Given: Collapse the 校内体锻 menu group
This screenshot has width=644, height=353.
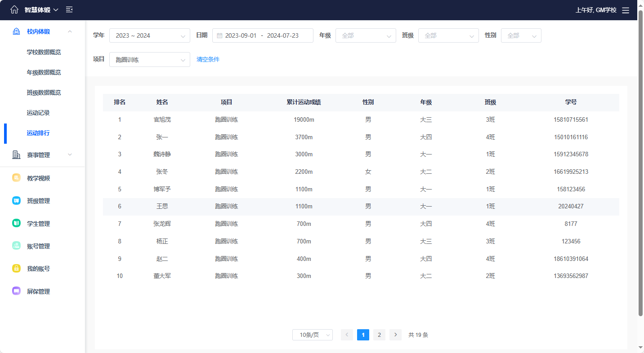Looking at the screenshot, I should pyautogui.click(x=70, y=31).
